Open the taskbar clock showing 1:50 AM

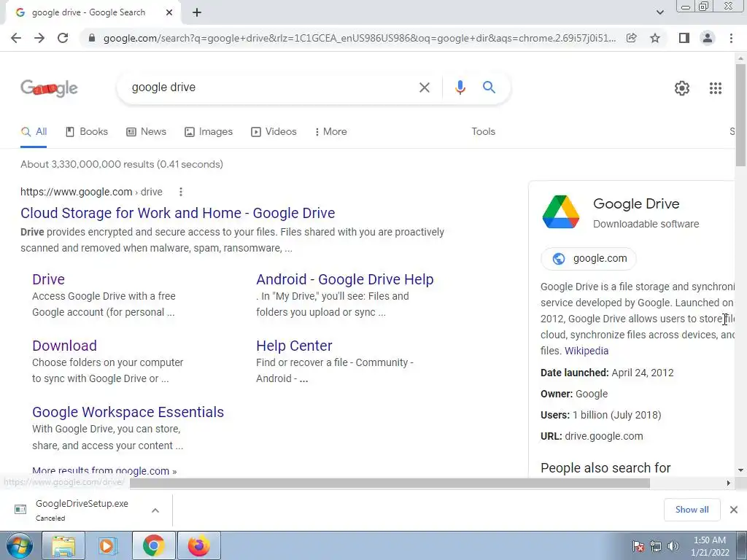[710, 546]
